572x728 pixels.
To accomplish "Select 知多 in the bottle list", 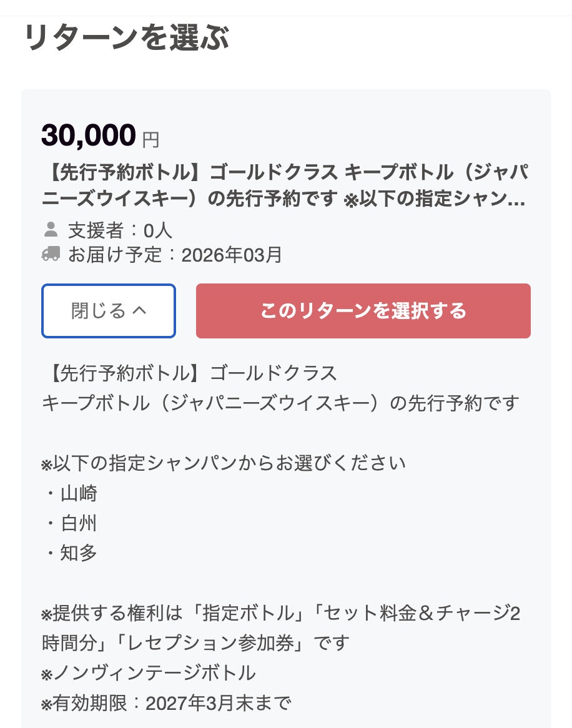I will point(79,553).
